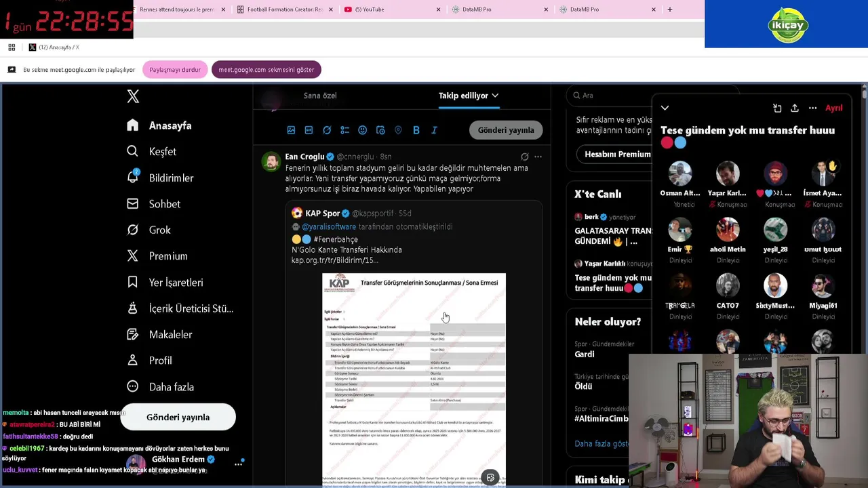Leave the Space with Ayrıl
The image size is (868, 488).
833,108
